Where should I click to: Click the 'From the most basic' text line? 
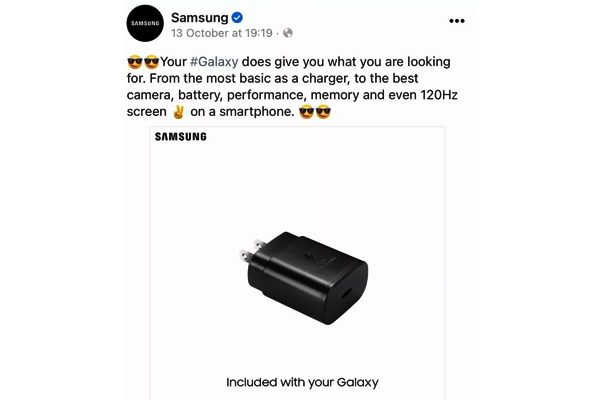[272, 78]
